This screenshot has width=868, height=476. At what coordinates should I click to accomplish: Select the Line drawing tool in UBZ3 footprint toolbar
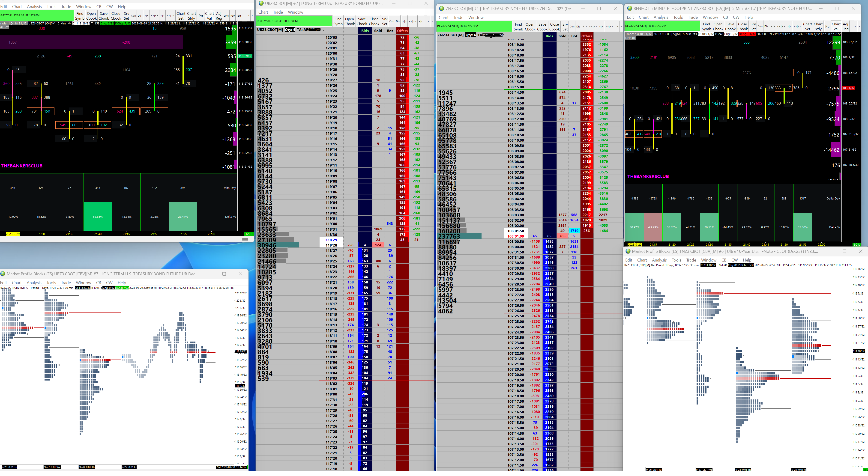226,16
